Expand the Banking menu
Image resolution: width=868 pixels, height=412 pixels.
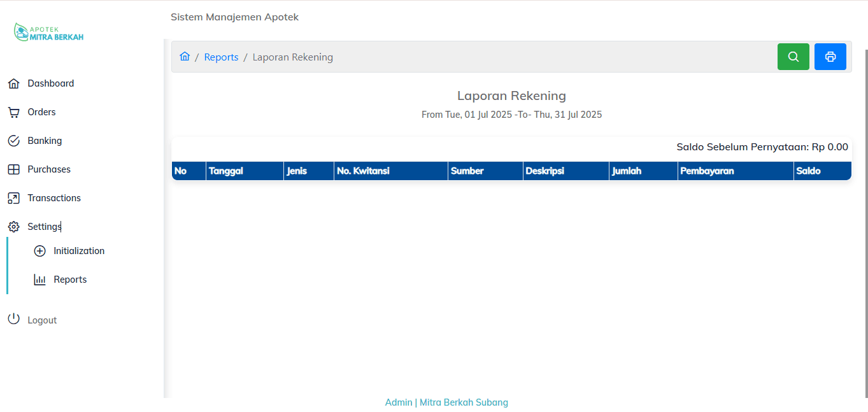(x=45, y=141)
